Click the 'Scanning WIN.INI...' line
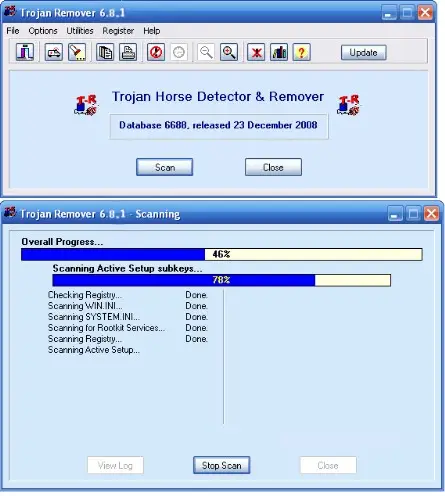 [x=85, y=306]
